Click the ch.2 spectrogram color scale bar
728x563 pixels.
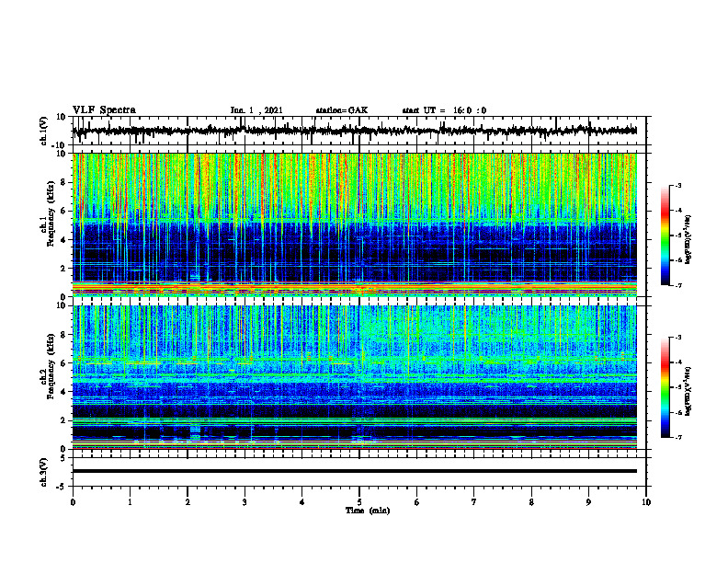[x=665, y=387]
